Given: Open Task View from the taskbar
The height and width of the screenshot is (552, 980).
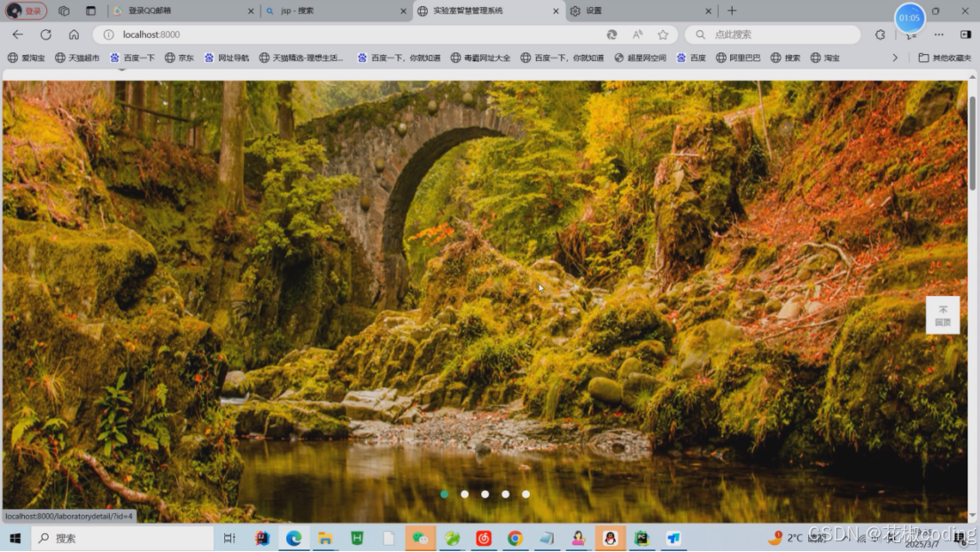Looking at the screenshot, I should coord(229,538).
